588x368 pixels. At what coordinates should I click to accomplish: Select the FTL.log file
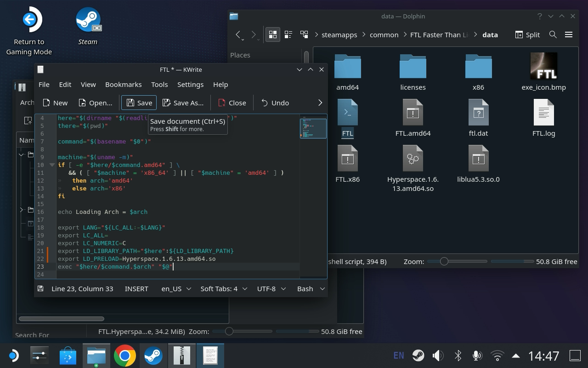[544, 119]
